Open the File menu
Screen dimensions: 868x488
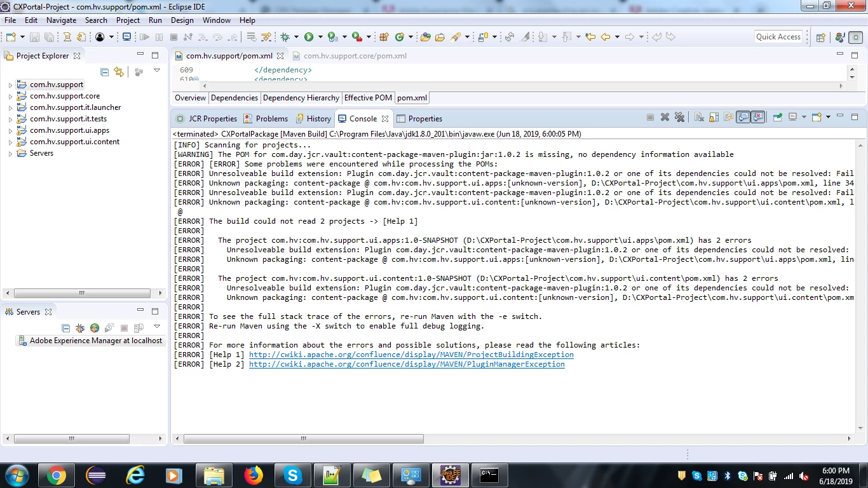click(10, 20)
